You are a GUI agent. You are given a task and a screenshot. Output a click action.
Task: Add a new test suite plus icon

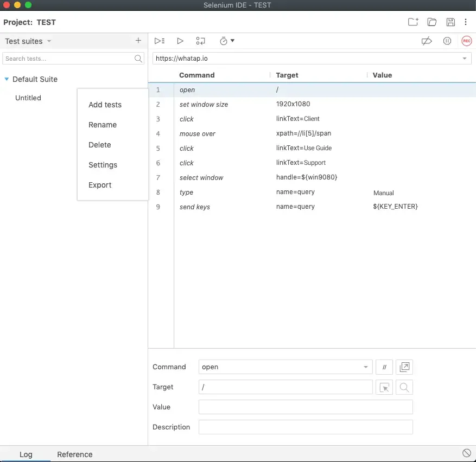point(138,41)
